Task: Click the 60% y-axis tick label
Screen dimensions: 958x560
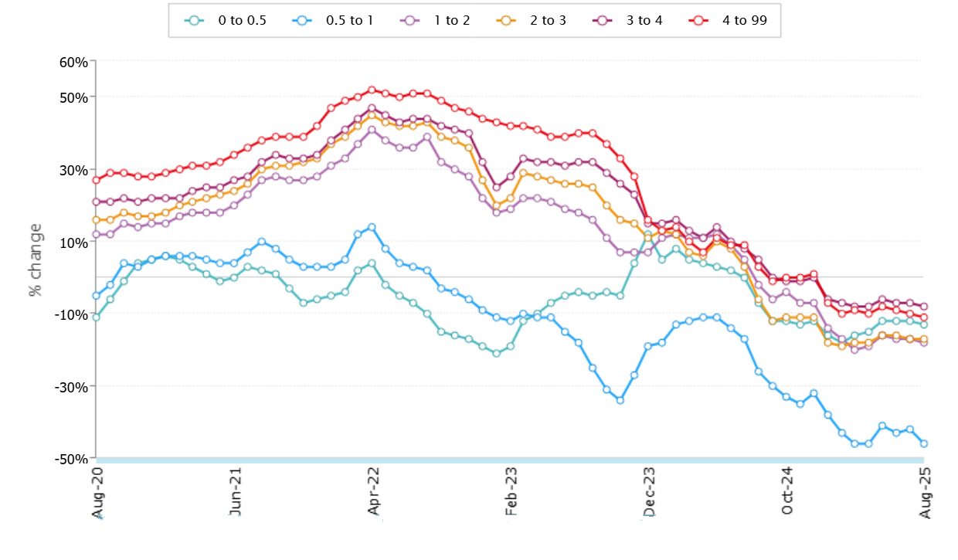Action: [x=76, y=62]
